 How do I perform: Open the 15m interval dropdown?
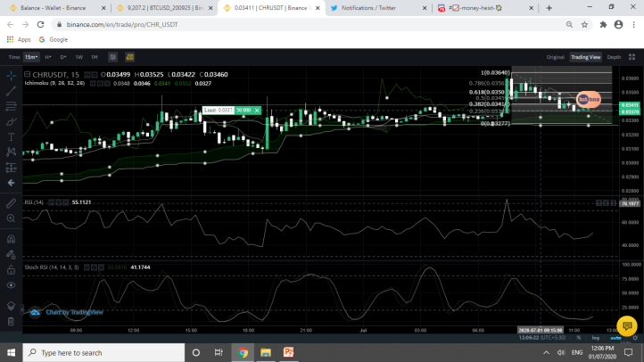pos(31,57)
